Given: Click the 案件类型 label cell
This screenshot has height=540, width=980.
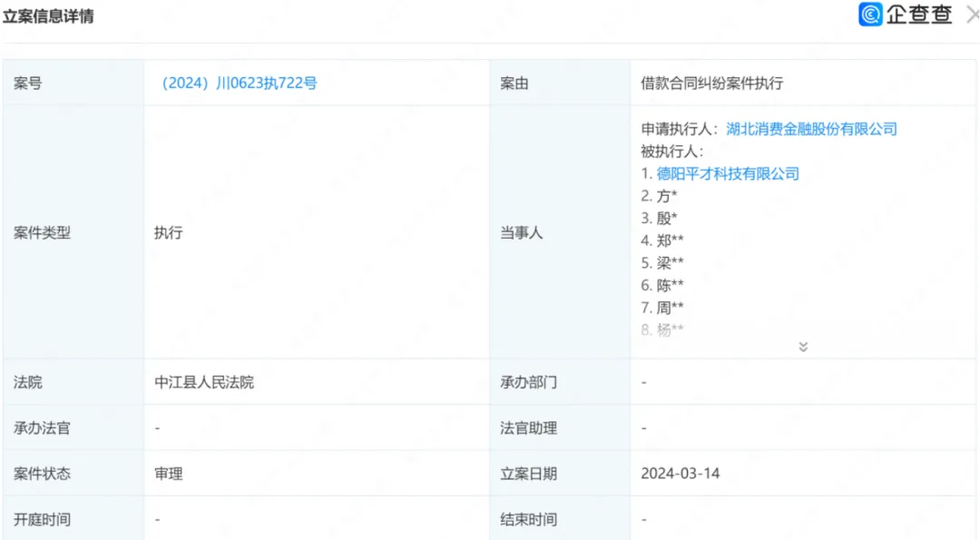Looking at the screenshot, I should pos(73,232).
